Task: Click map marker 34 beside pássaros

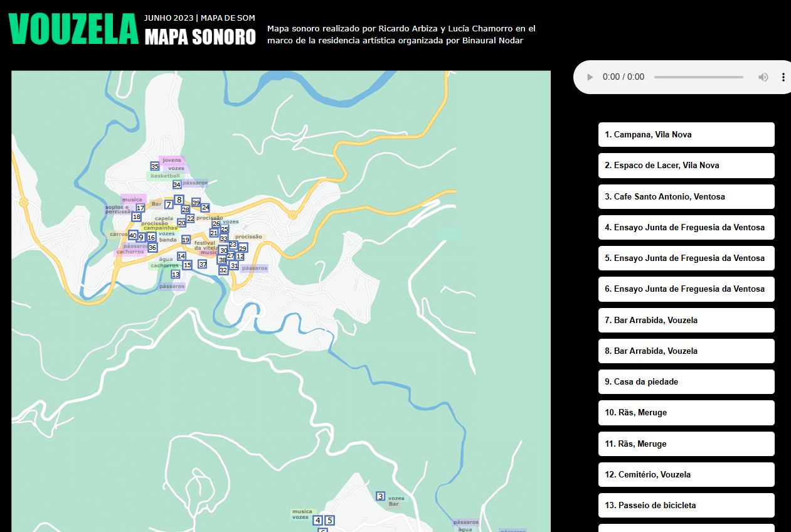Action: [176, 184]
